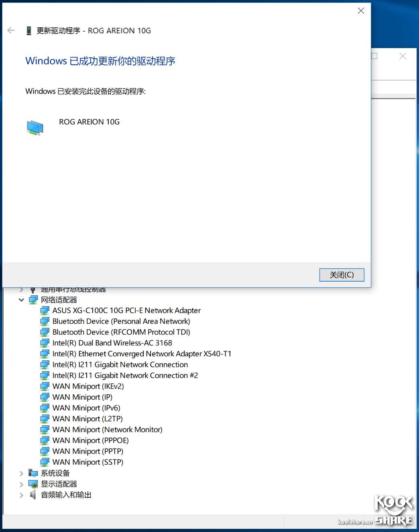Screen dimensions: 419x532
Task: Click the WAN Miniport (IP) icon
Action: pyautogui.click(x=45, y=397)
